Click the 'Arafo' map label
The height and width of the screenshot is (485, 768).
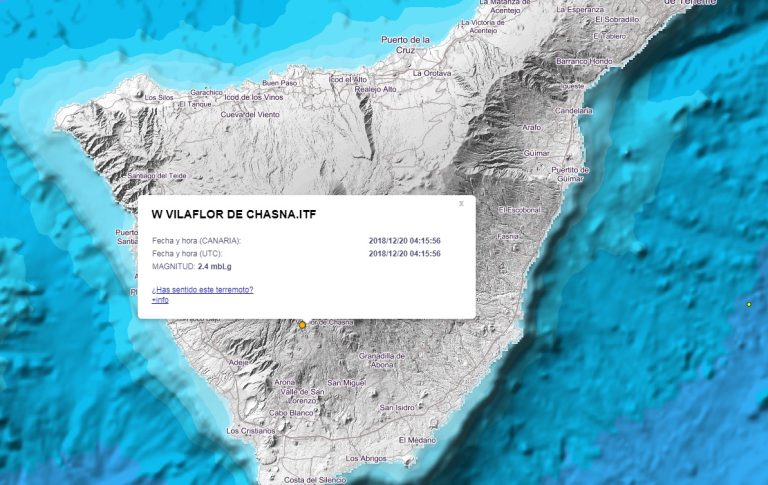(531, 127)
